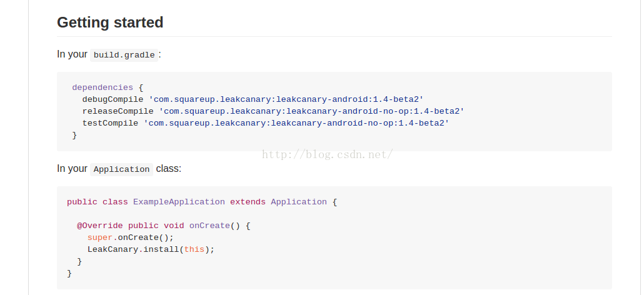Click the "Getting started" heading

[x=110, y=22]
